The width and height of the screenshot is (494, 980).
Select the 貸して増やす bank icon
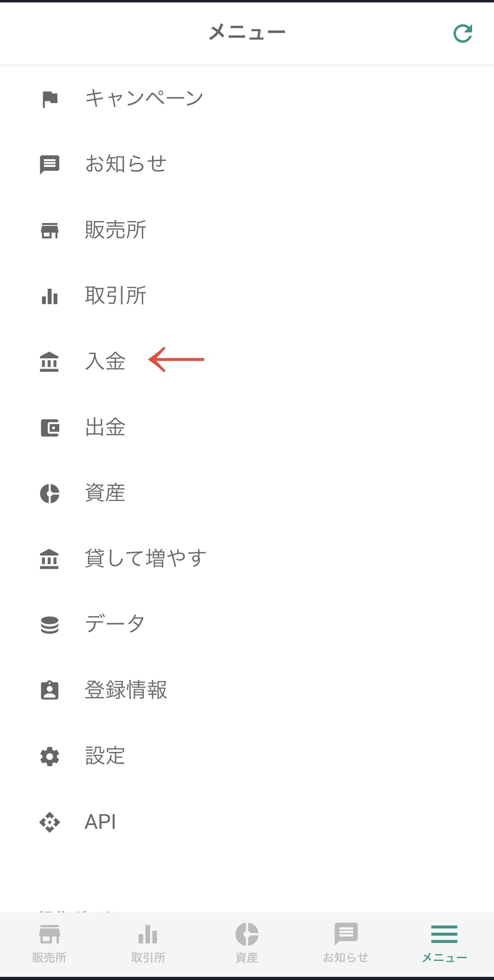(x=50, y=559)
